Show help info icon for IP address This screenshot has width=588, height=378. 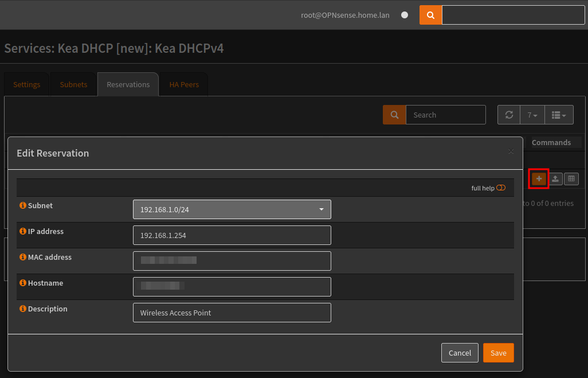pos(23,231)
